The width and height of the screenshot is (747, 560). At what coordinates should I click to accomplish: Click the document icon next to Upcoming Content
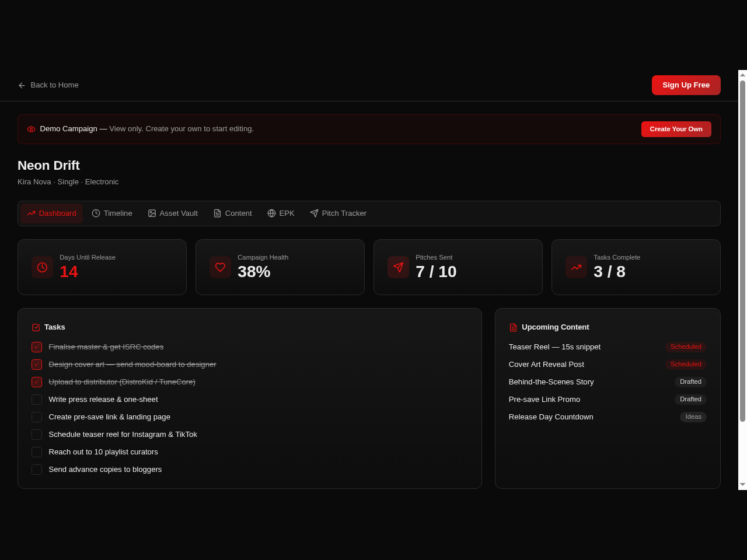[x=513, y=327]
